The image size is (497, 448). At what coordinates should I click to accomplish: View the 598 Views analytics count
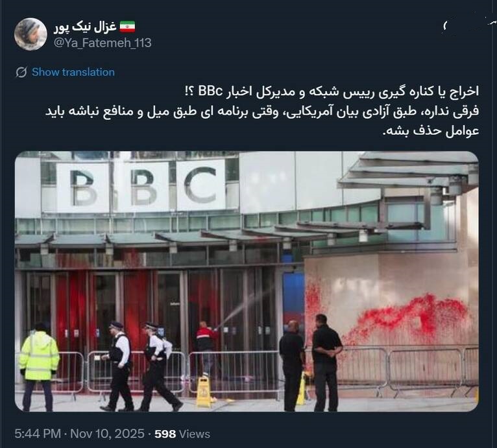182,434
